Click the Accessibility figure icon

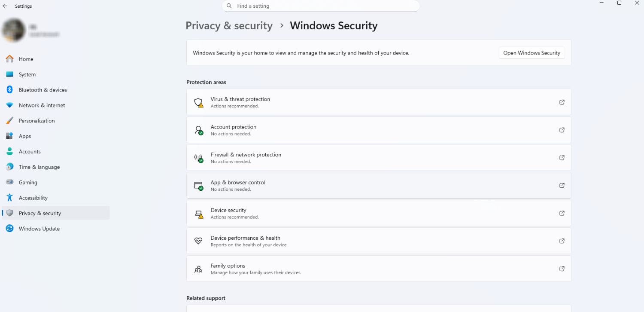[9, 198]
